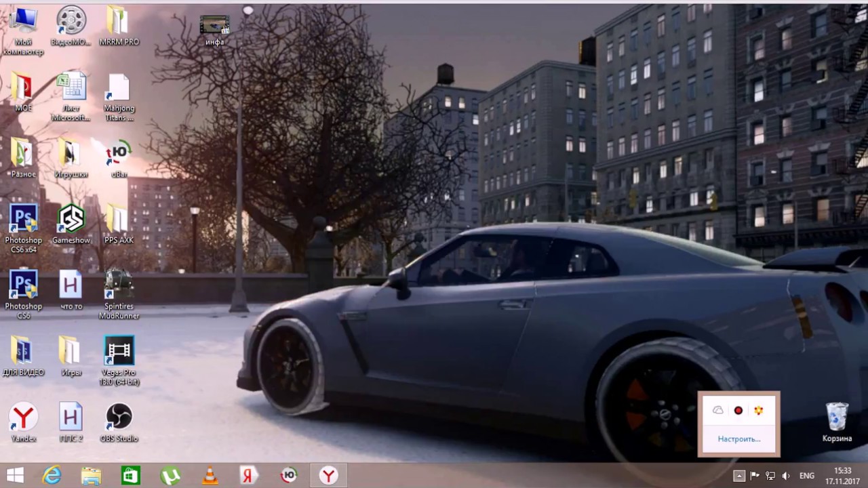Launch Internet Explorer from the taskbar

pos(52,476)
